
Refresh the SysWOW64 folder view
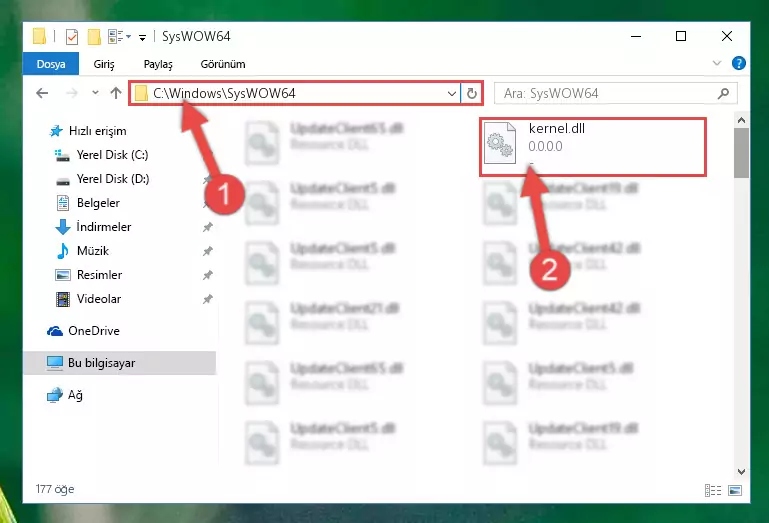coord(472,93)
